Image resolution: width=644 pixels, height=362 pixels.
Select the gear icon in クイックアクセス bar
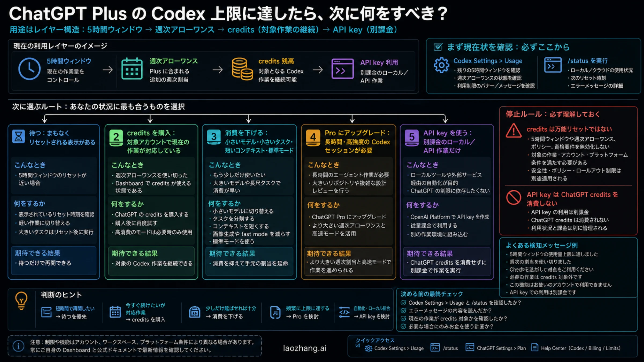[368, 348]
